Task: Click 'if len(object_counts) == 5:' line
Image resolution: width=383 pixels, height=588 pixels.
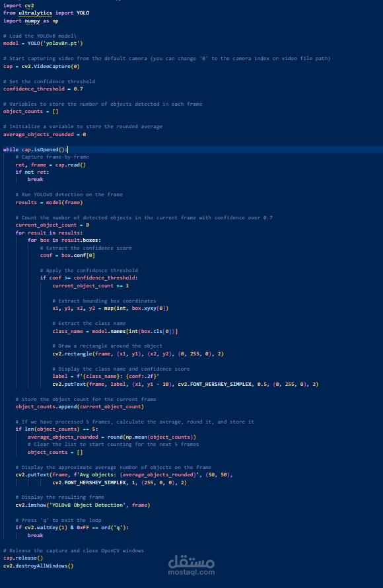Action: click(57, 429)
